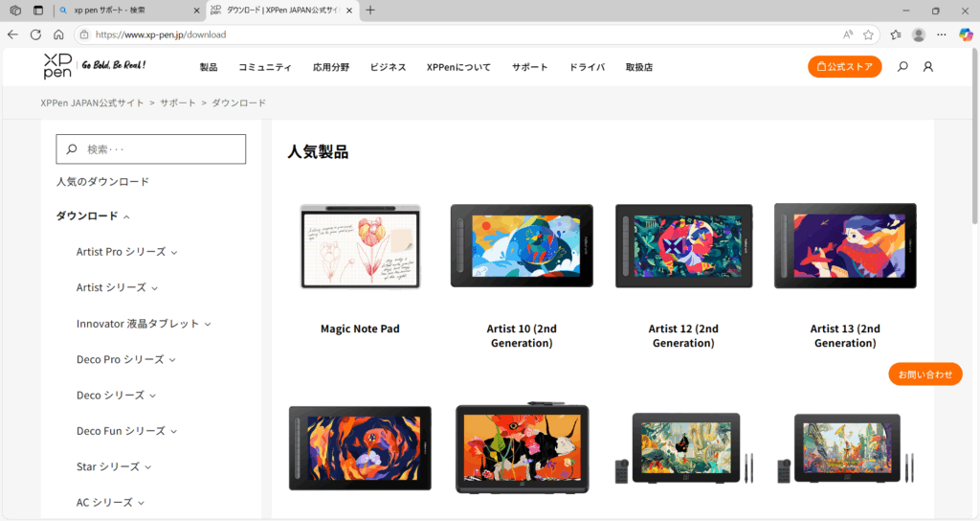Collapse the ダウンロード section
Screen dimensions: 980x521
(93, 215)
